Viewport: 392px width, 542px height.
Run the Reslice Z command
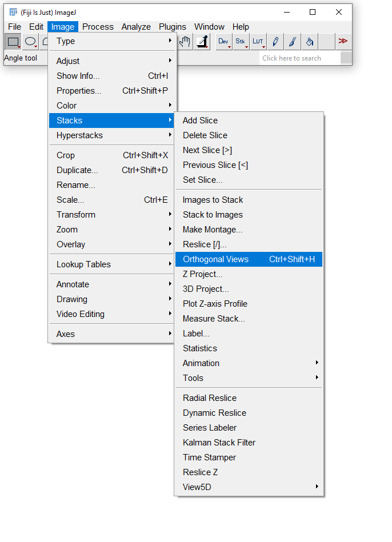click(200, 472)
